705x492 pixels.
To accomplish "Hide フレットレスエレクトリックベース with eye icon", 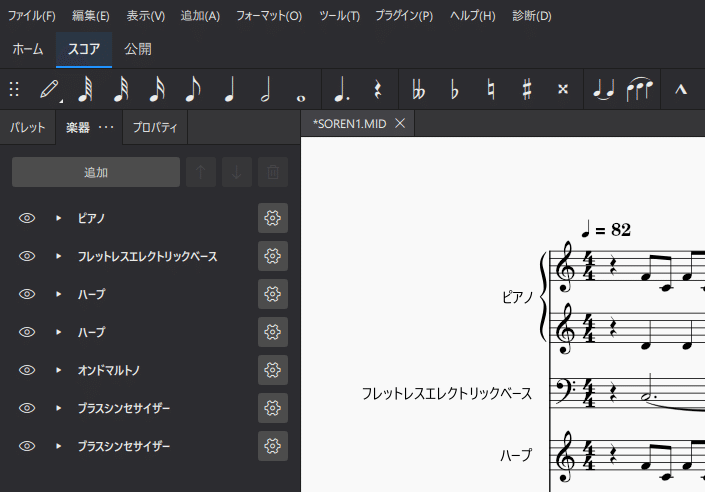I will pos(27,256).
